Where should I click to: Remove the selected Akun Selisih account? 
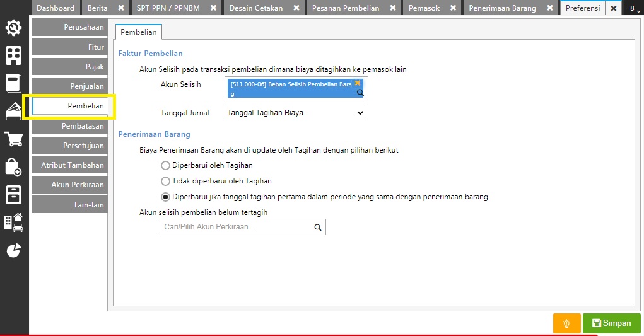357,83
